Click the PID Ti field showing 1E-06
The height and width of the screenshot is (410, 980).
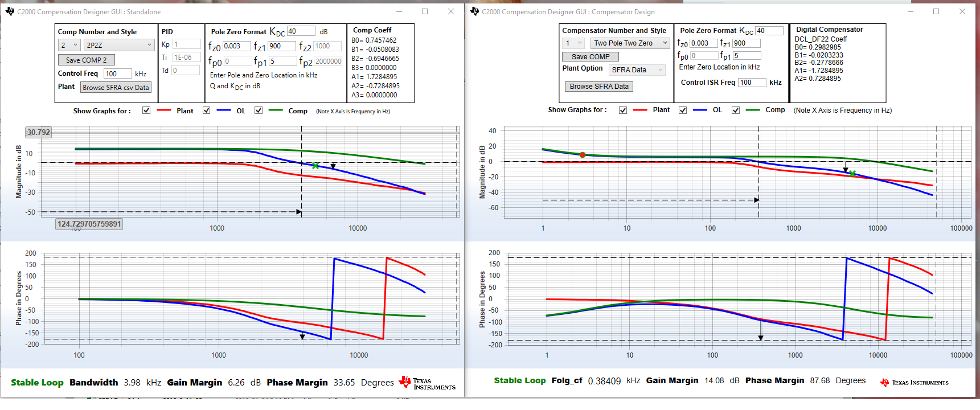coord(186,57)
